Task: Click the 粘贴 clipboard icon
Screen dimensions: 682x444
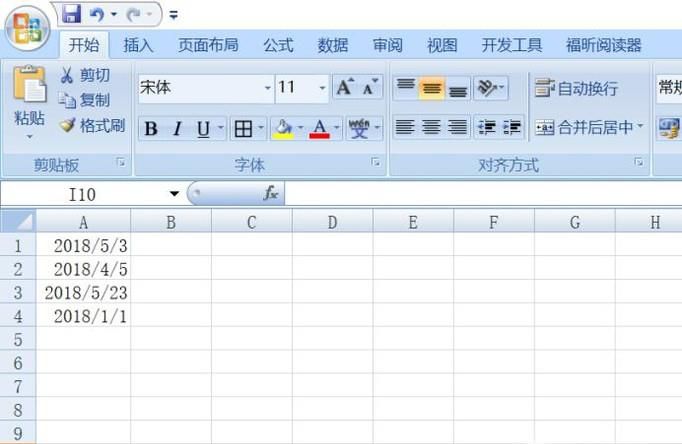Action: click(29, 84)
